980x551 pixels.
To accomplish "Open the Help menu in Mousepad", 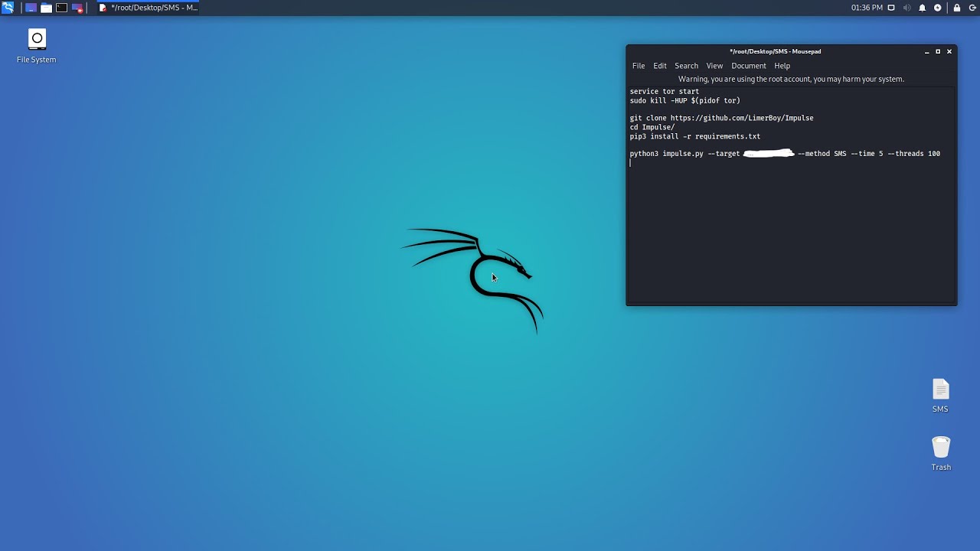I will pyautogui.click(x=782, y=66).
